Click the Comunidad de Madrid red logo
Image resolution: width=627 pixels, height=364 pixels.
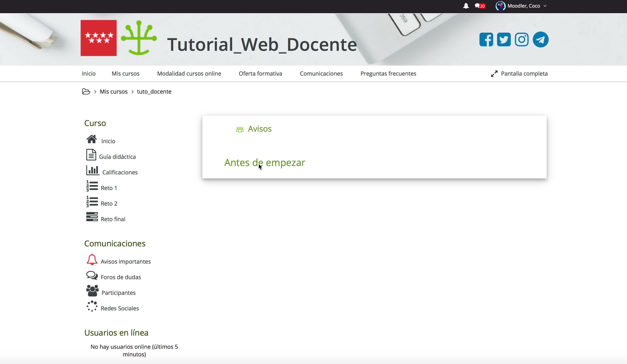click(x=98, y=38)
